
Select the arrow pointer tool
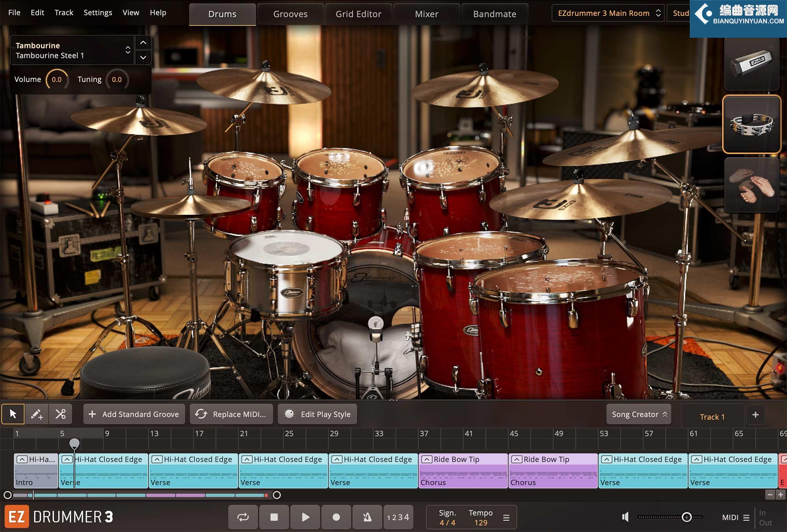coord(13,414)
